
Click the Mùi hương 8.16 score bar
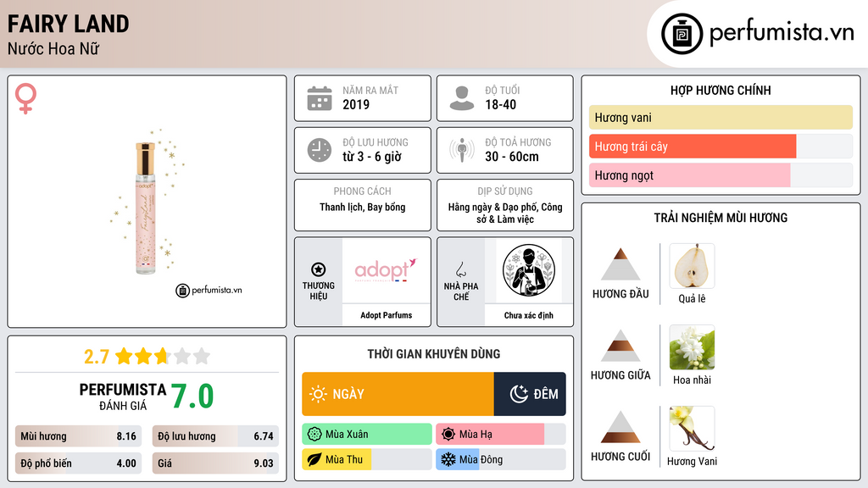[78, 436]
